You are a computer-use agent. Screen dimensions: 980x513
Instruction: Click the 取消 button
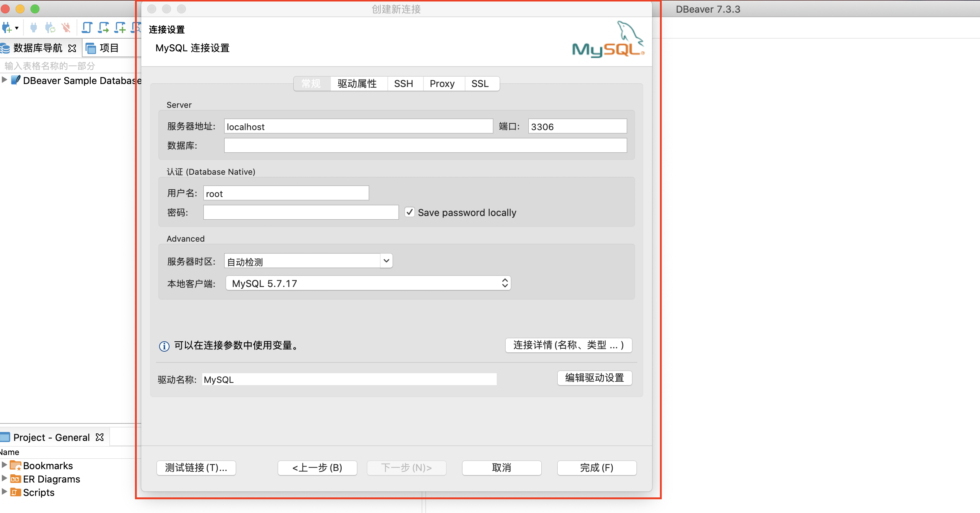click(502, 468)
